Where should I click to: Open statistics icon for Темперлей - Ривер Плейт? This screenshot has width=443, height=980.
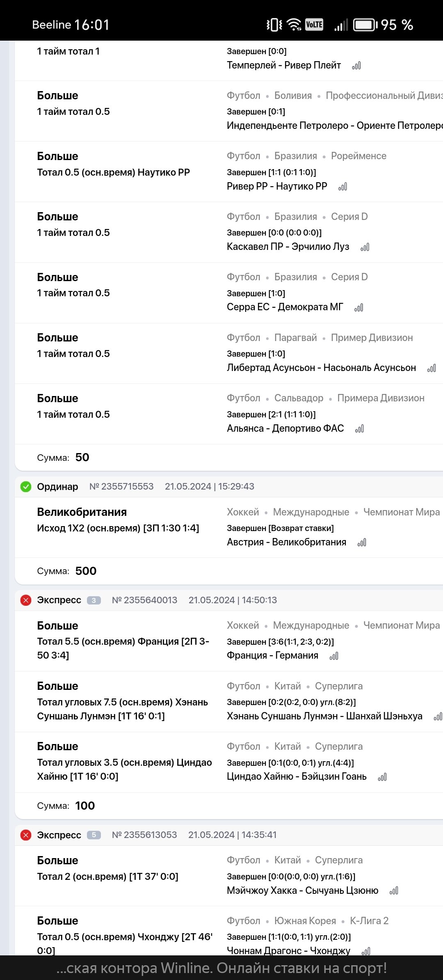(356, 66)
